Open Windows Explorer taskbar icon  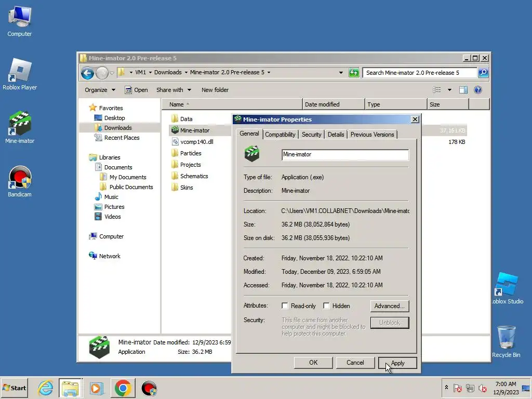70,388
